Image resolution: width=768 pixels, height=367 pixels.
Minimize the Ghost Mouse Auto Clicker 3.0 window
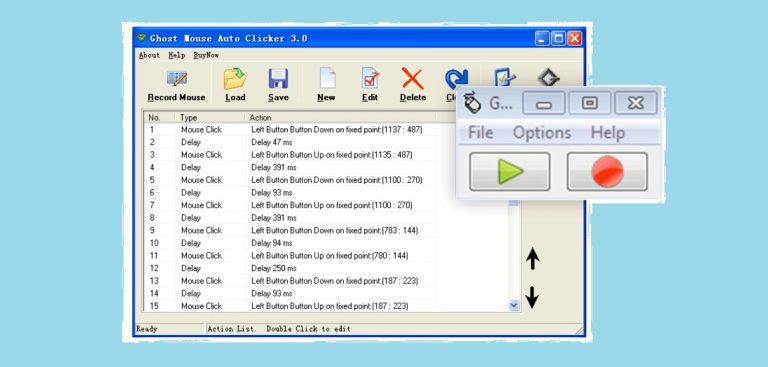(542, 38)
